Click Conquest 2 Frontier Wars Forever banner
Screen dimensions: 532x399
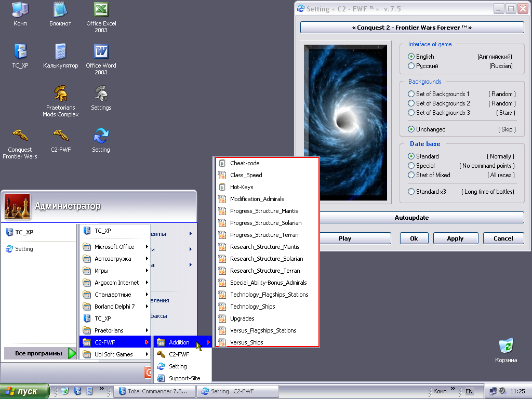coord(412,28)
